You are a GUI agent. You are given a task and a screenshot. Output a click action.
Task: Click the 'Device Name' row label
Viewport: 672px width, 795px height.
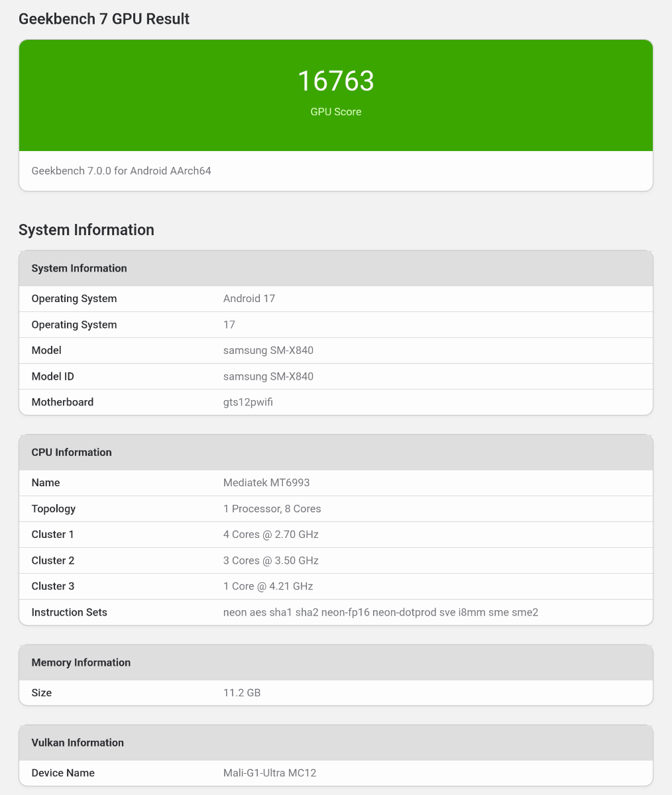click(x=63, y=773)
